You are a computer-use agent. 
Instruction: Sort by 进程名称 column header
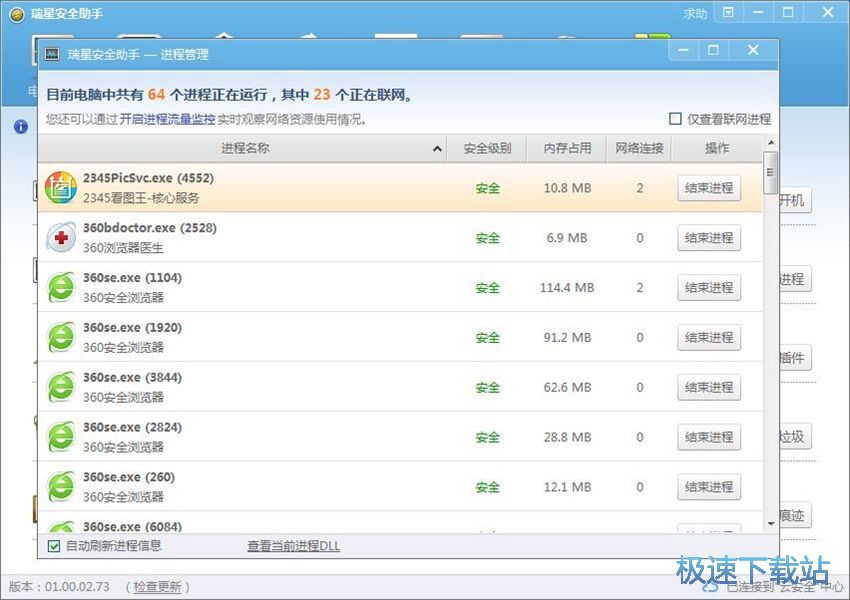click(242, 148)
